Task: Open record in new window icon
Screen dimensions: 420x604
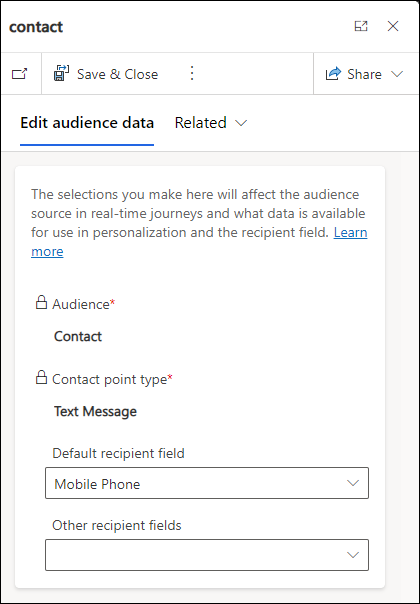Action: point(20,74)
